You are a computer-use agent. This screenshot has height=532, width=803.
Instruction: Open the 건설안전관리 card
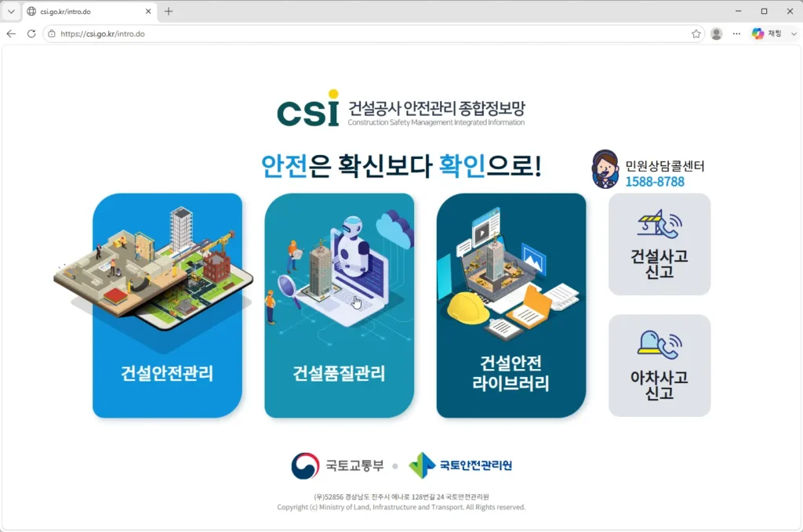coord(167,306)
